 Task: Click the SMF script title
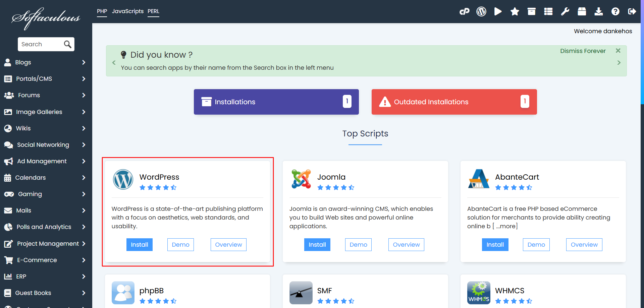(325, 291)
